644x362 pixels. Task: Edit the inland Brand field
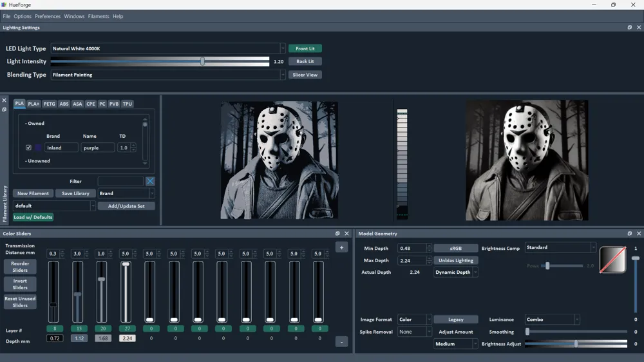[61, 148]
